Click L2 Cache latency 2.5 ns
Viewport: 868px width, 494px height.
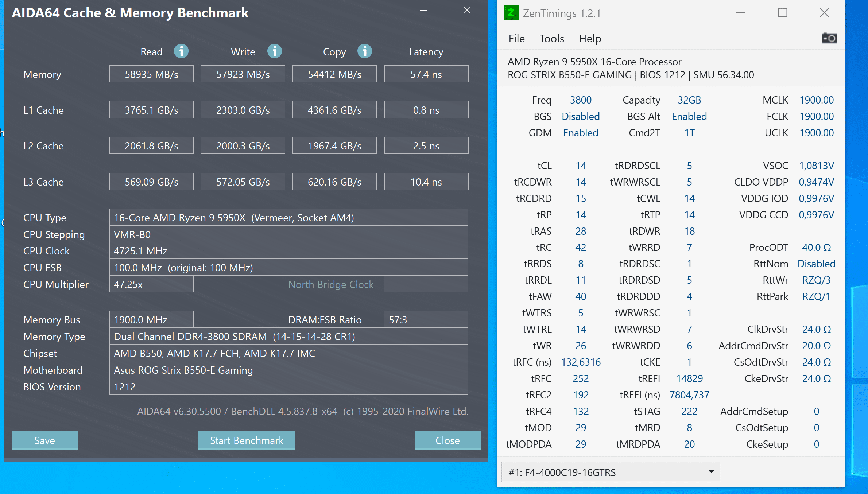[426, 146]
